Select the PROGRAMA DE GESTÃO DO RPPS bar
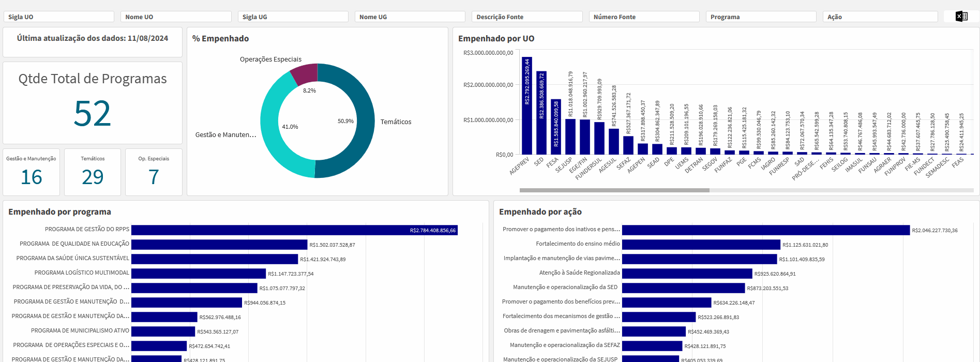 pos(294,230)
